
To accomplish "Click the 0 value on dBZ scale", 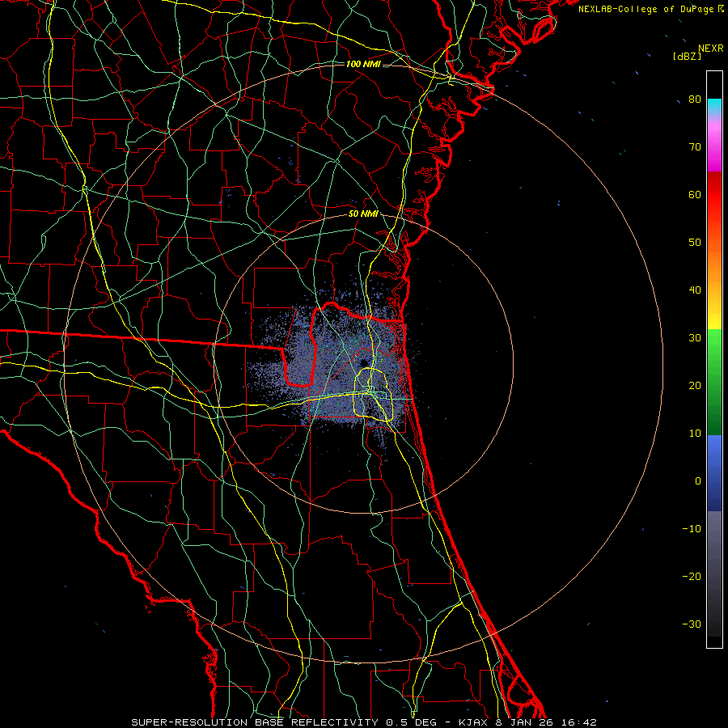I will coord(698,481).
